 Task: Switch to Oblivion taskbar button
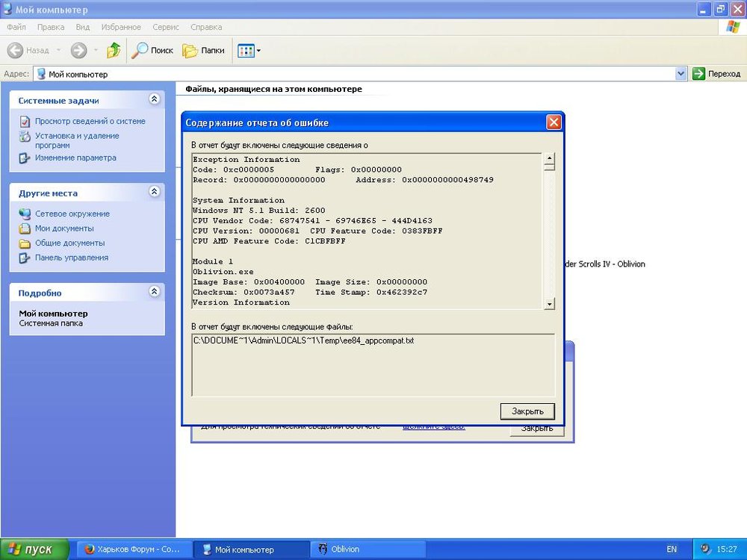coord(368,550)
